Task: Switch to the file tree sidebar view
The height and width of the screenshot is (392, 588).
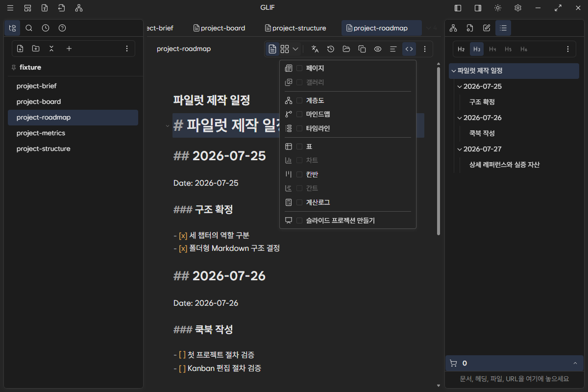Action: pos(12,28)
